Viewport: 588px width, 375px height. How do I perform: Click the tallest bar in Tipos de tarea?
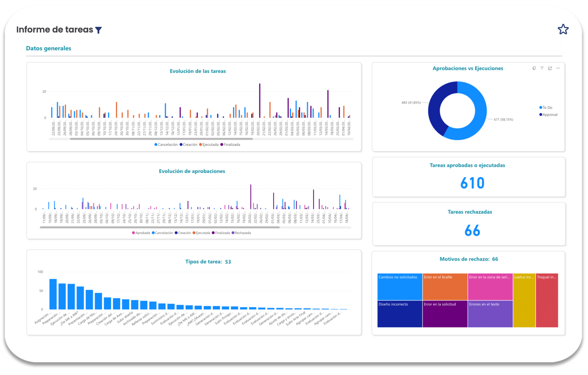(53, 294)
